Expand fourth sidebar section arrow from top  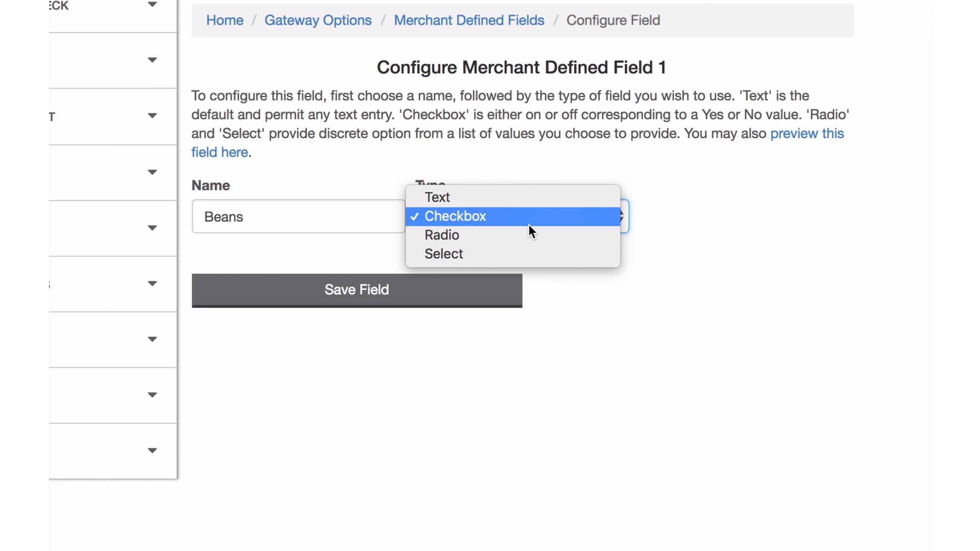click(x=152, y=172)
